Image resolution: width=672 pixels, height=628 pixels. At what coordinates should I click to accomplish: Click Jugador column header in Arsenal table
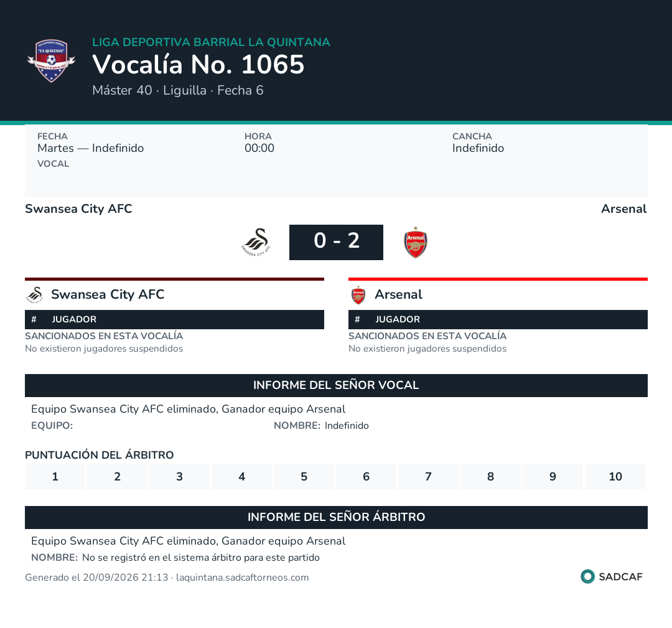point(397,319)
